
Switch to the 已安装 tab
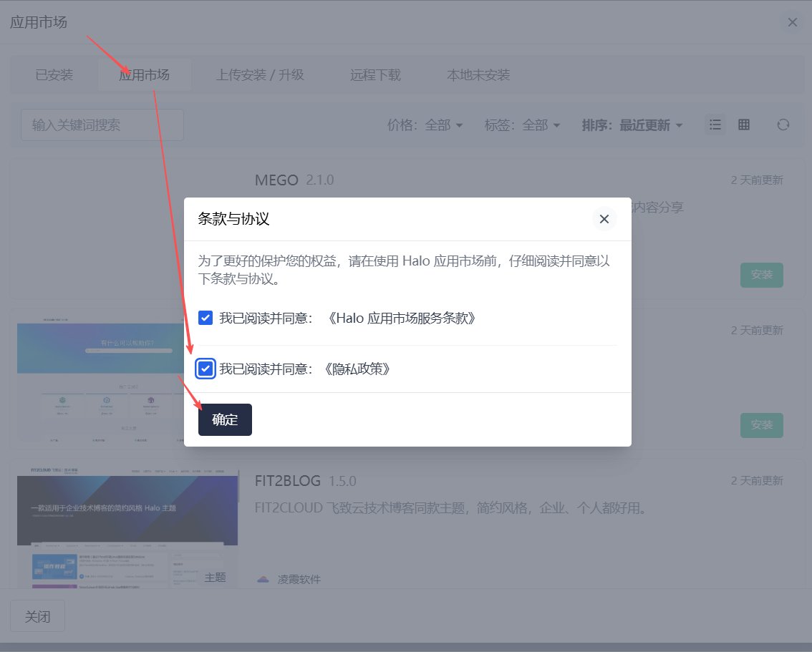point(54,75)
